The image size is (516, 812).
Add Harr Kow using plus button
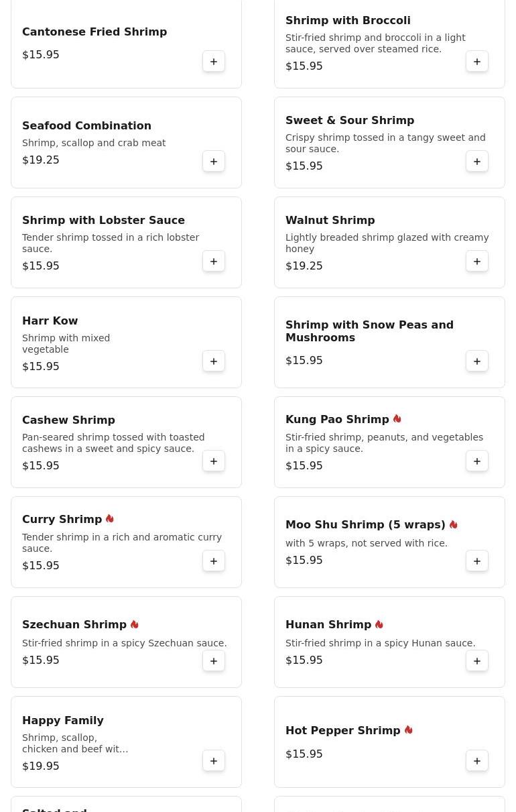214,361
